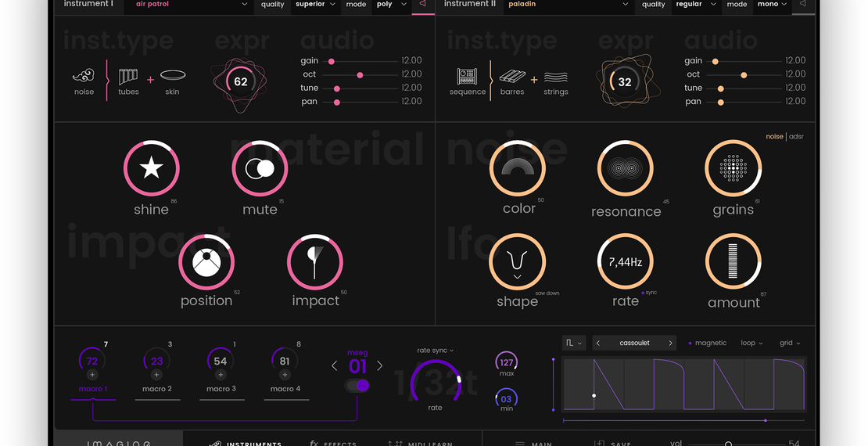Screen dimensions: 868x446
Task: Click the tubes resonator icon
Action: click(128, 76)
